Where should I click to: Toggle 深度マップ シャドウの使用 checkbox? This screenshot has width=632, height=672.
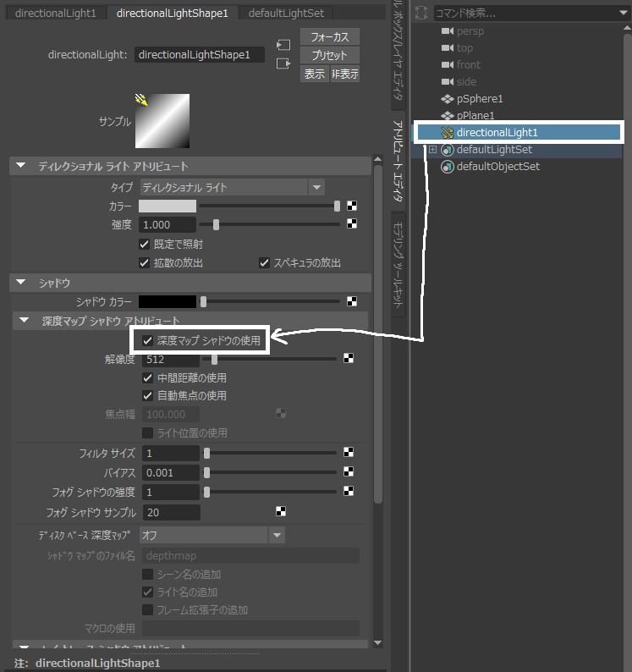148,340
